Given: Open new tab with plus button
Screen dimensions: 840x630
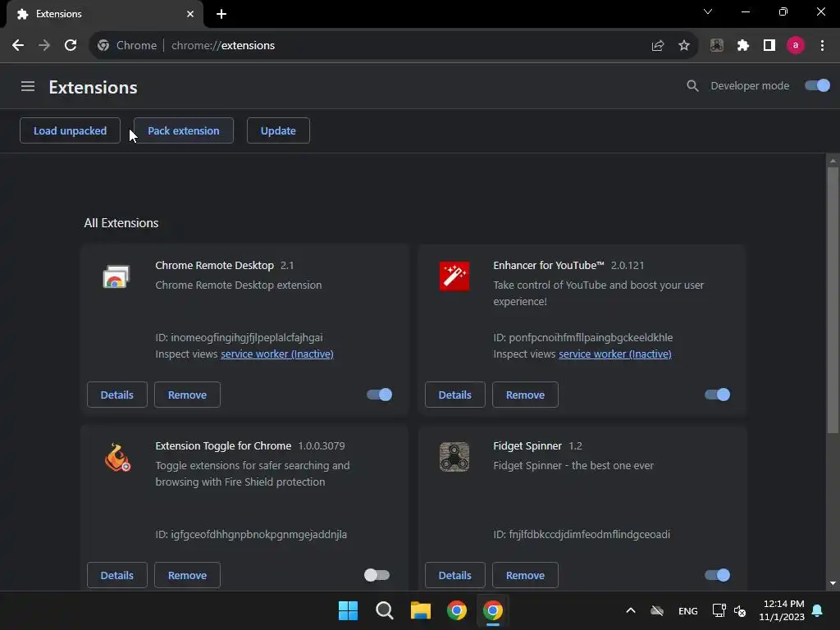Looking at the screenshot, I should (221, 14).
